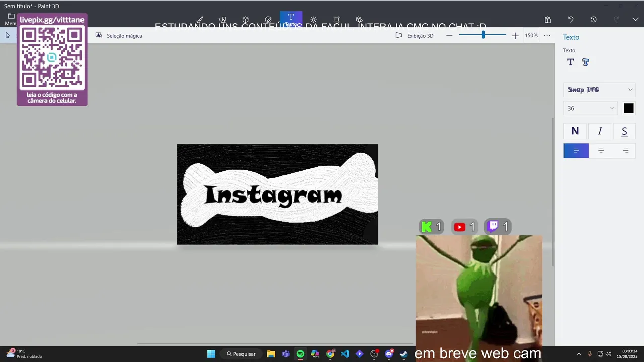This screenshot has height=362, width=644.
Task: Toggle Exibição 3D view
Action: (414, 36)
